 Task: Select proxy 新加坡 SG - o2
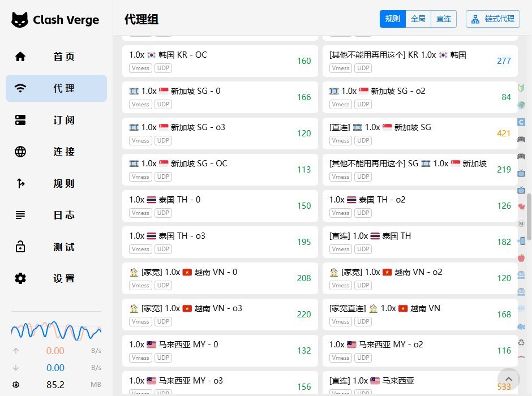[420, 97]
